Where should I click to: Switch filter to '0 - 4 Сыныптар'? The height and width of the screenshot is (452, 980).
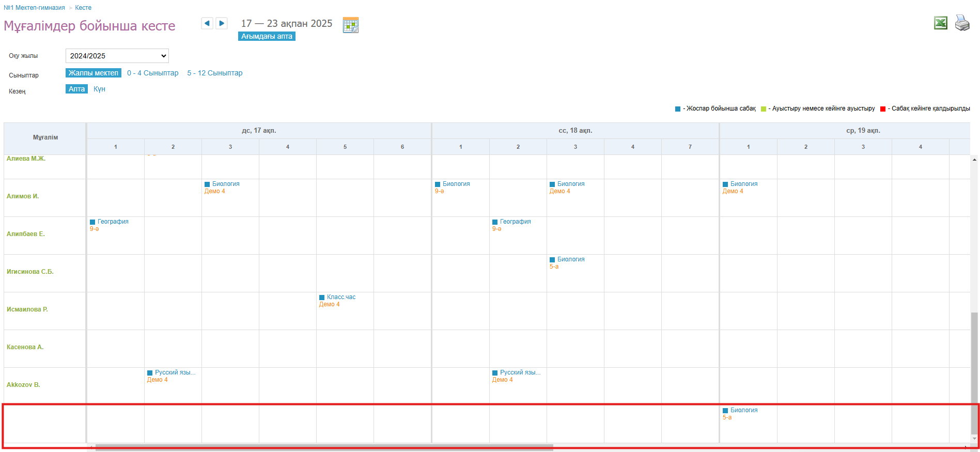(x=152, y=73)
